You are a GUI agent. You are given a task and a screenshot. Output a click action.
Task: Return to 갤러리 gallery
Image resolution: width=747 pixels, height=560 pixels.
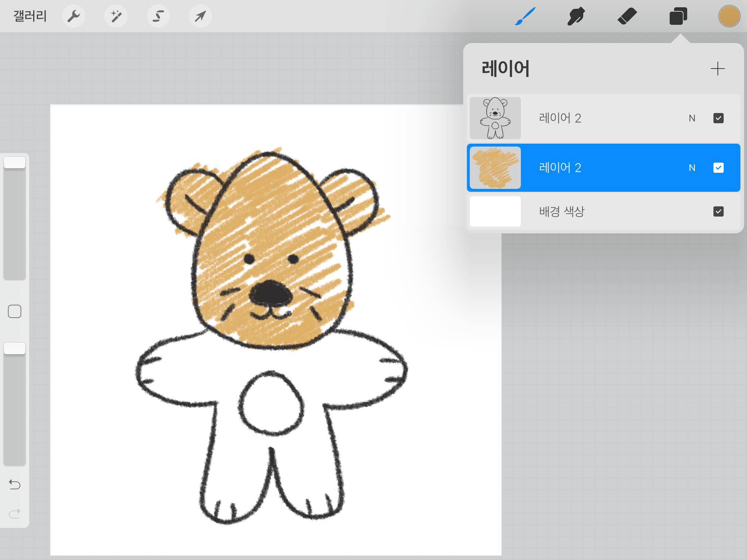[x=30, y=16]
